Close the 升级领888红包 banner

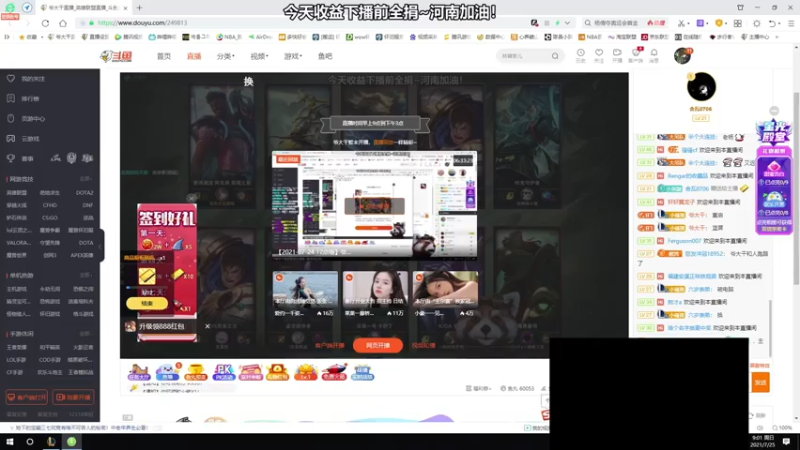207,326
